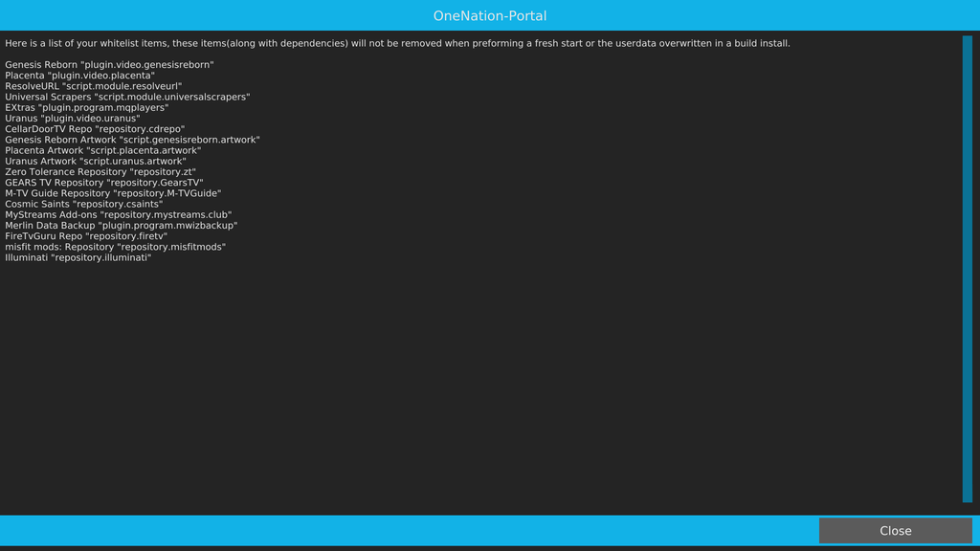The image size is (980, 551).
Task: Select the FireTvGuru Repo line
Action: click(x=86, y=235)
